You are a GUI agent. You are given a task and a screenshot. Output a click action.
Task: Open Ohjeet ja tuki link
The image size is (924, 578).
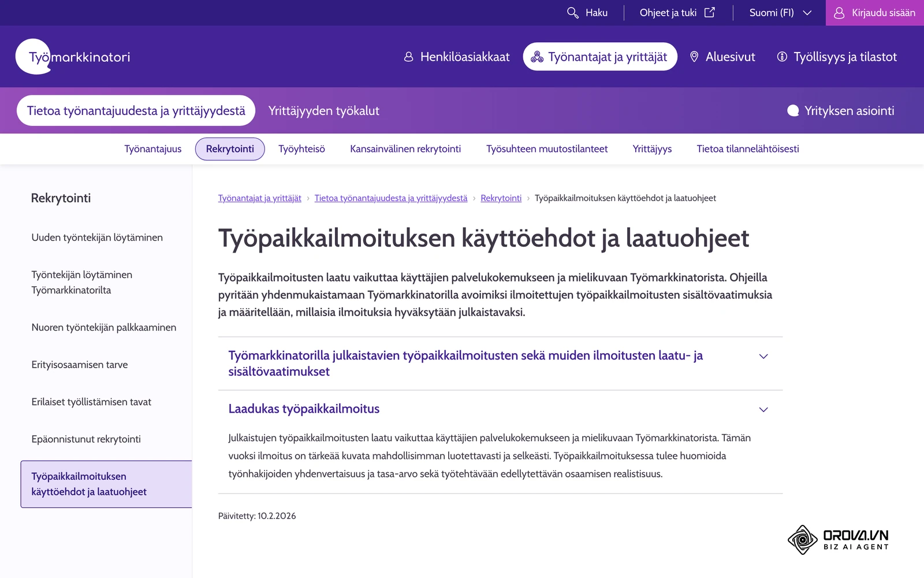click(x=677, y=13)
